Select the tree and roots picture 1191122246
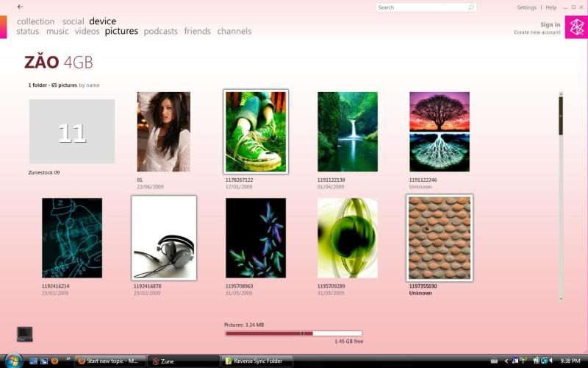588x368 pixels. click(x=440, y=132)
